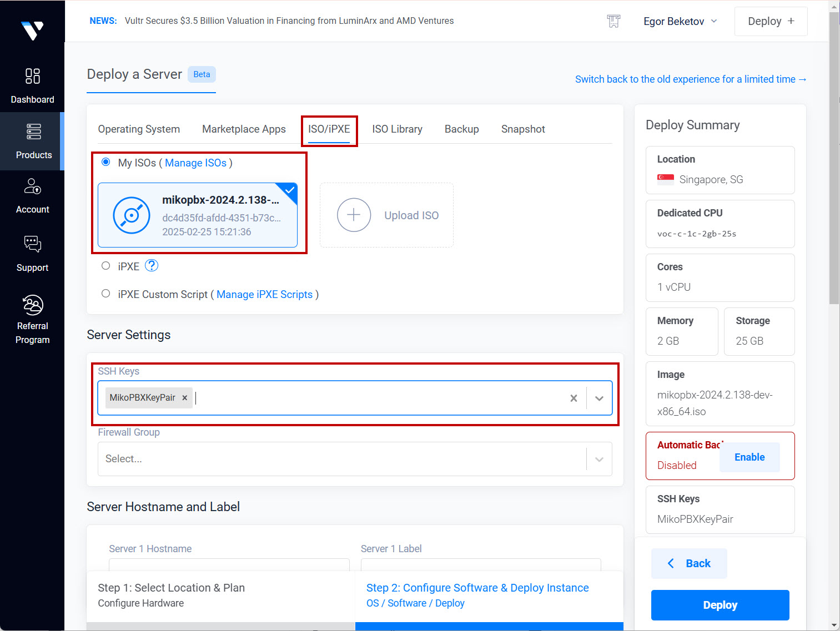Open Support chat icon in sidebar
Image resolution: width=840 pixels, height=631 pixels.
[x=33, y=244]
